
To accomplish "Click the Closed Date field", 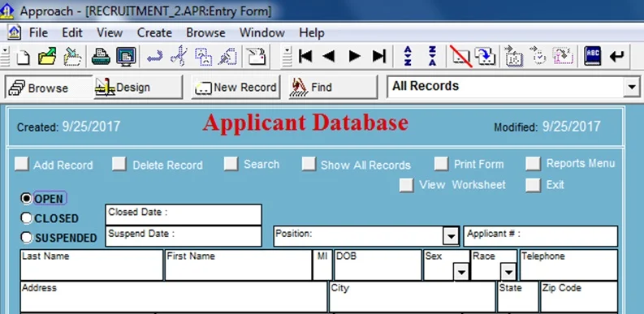I will pos(184,215).
